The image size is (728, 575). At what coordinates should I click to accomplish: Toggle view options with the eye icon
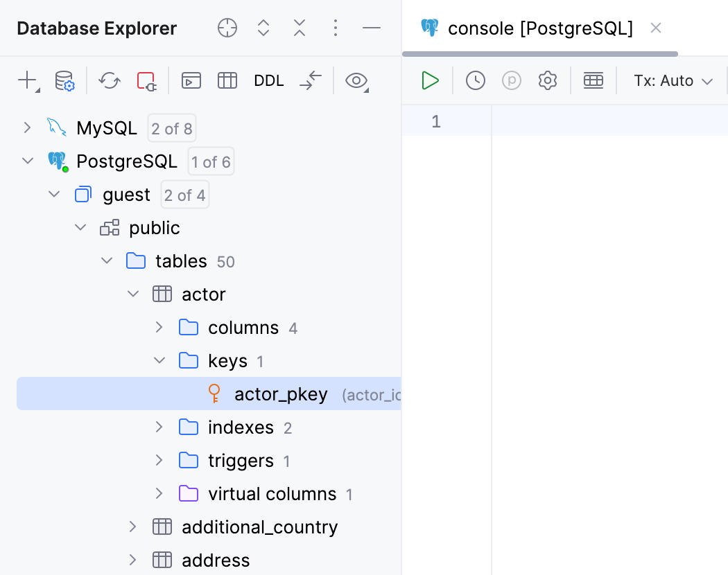pos(356,81)
